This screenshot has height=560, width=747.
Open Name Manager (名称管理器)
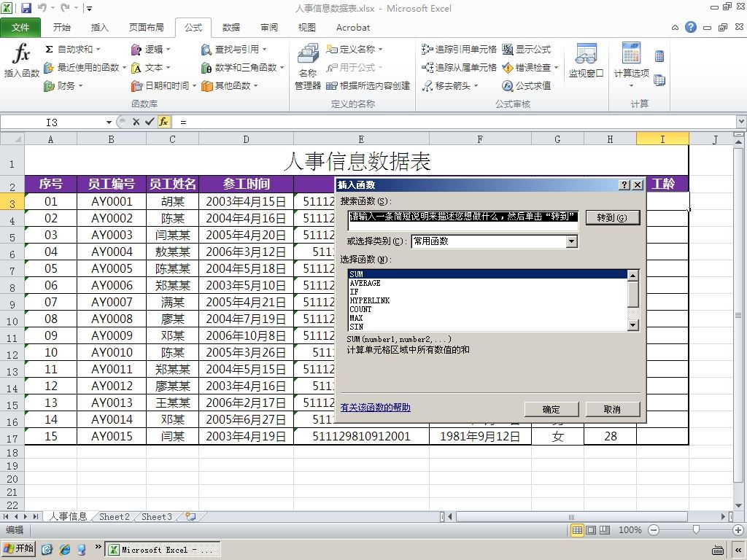(308, 66)
